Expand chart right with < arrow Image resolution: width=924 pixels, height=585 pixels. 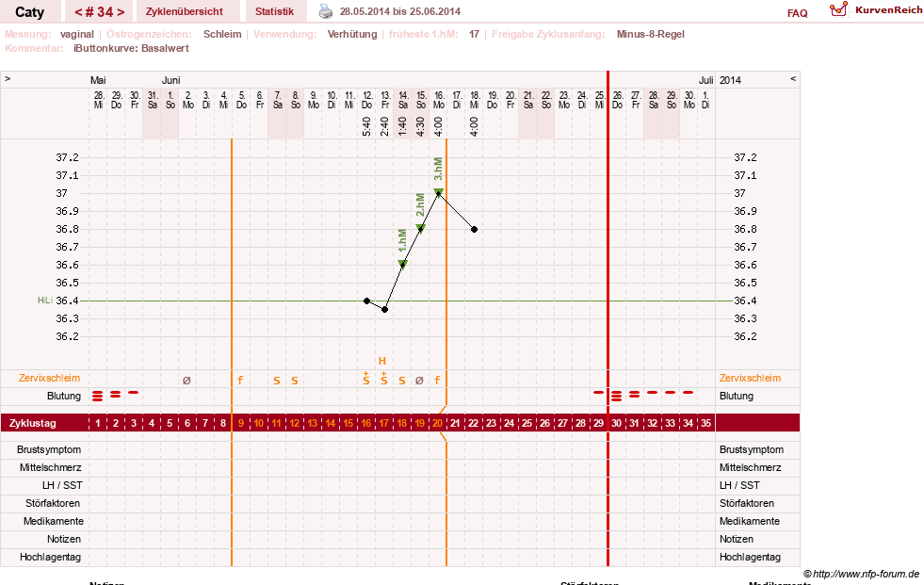tap(792, 78)
